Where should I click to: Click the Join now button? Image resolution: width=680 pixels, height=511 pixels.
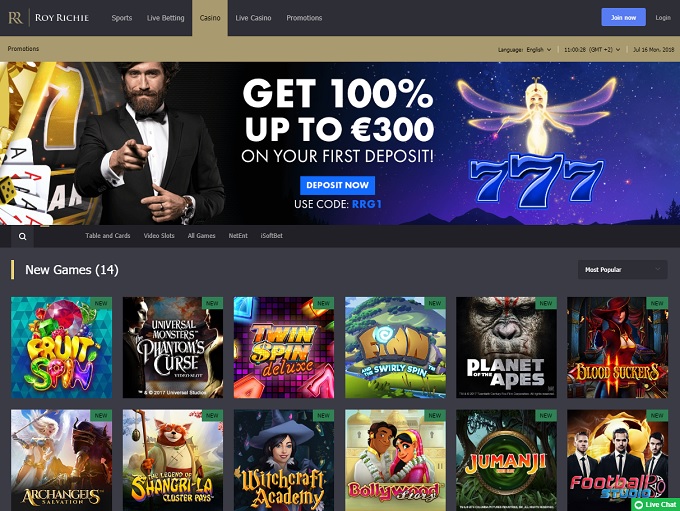click(623, 17)
